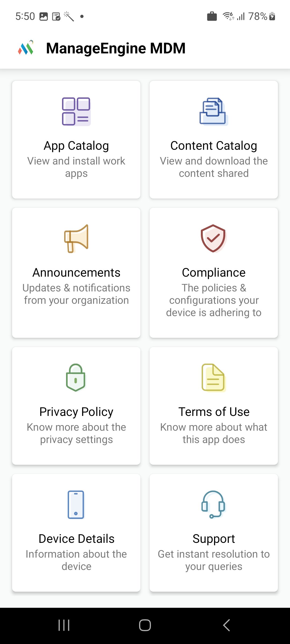Image resolution: width=290 pixels, height=644 pixels.
Task: Tap the Device Details phone icon
Action: click(76, 504)
